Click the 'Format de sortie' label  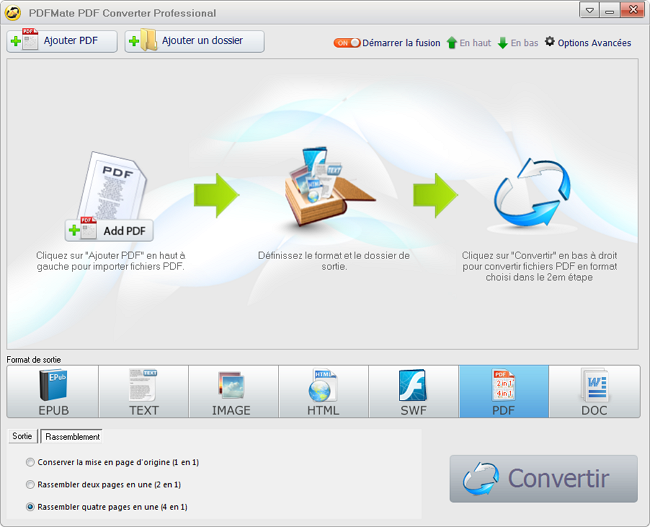(x=34, y=359)
